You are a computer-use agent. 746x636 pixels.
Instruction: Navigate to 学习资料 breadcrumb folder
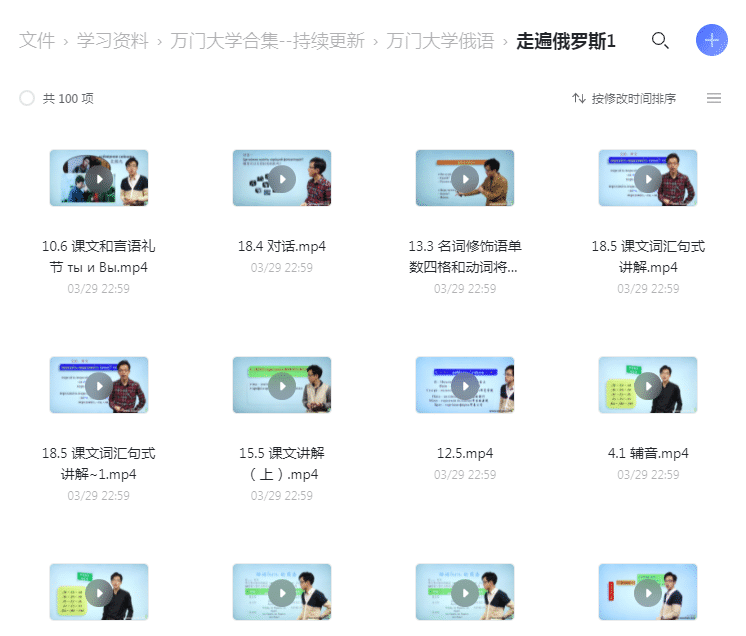(115, 41)
